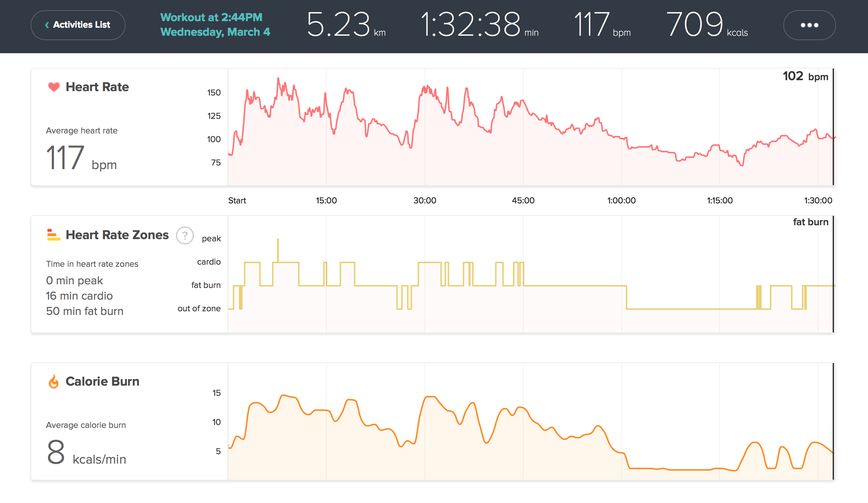The image size is (868, 503).
Task: Click the Workout at 2:44PM title
Action: click(x=211, y=17)
